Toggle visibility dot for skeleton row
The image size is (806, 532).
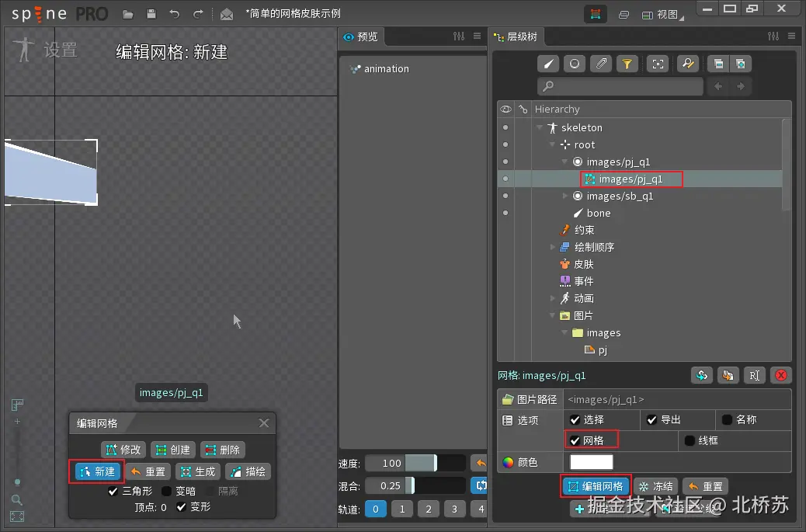(505, 127)
